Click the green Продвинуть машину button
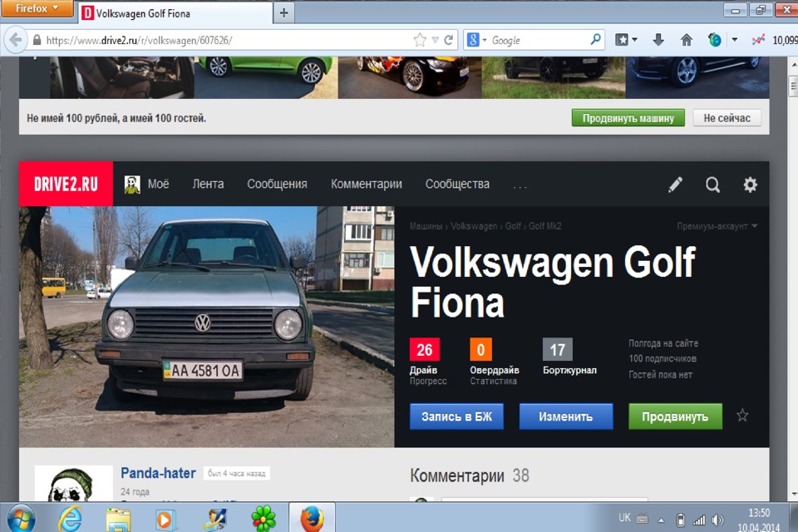 click(628, 118)
